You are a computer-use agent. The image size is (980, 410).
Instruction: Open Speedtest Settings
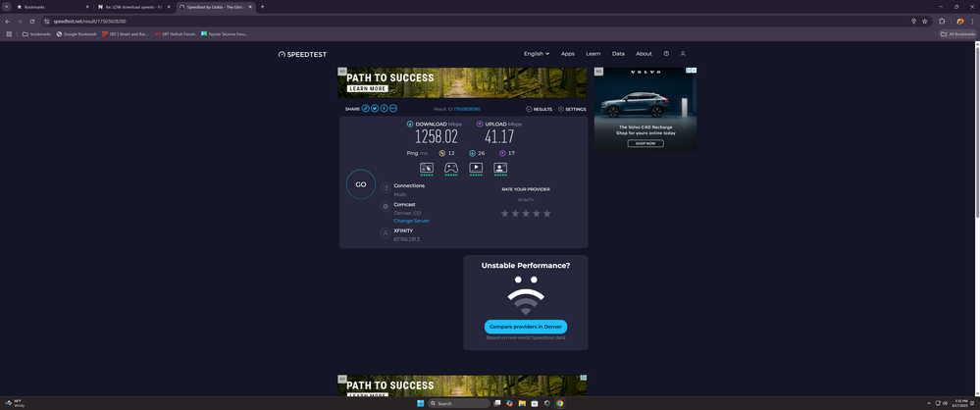point(572,109)
